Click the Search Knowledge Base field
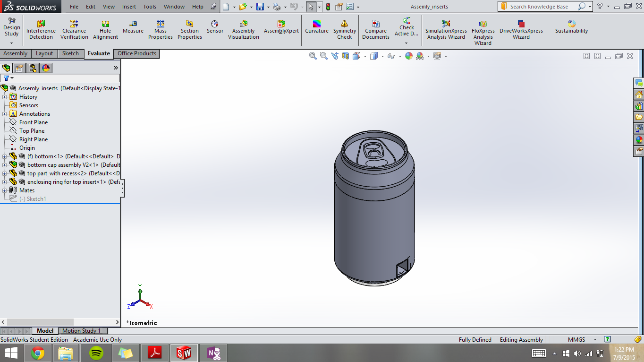The height and width of the screenshot is (362, 644). pyautogui.click(x=539, y=7)
